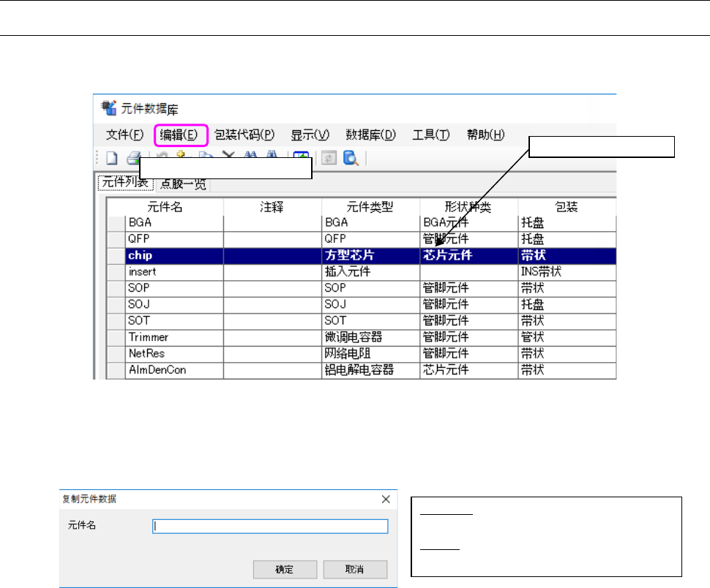Viewport: 710px width, 588px height.
Task: Click the grey refresh arrows toolbar icon
Action: pyautogui.click(x=329, y=158)
